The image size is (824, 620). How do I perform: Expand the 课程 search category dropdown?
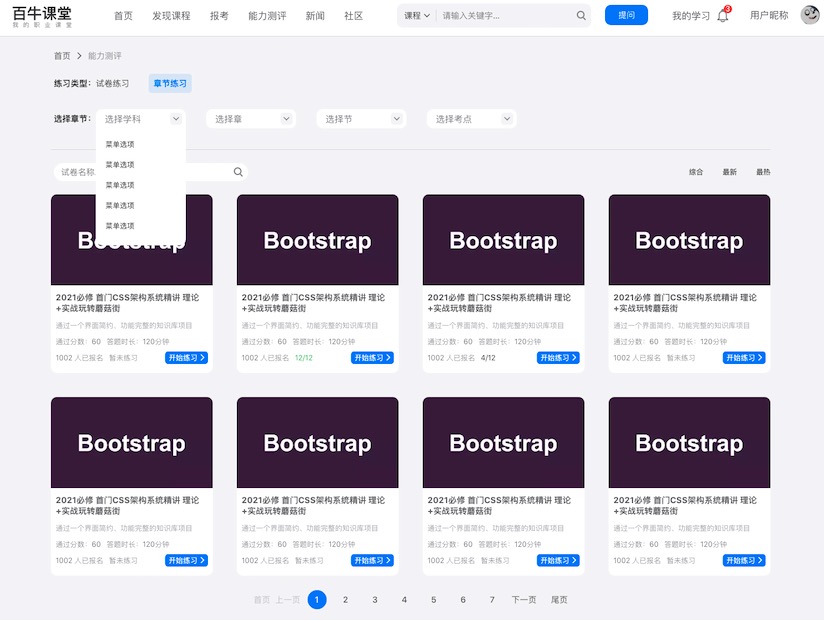click(x=417, y=16)
